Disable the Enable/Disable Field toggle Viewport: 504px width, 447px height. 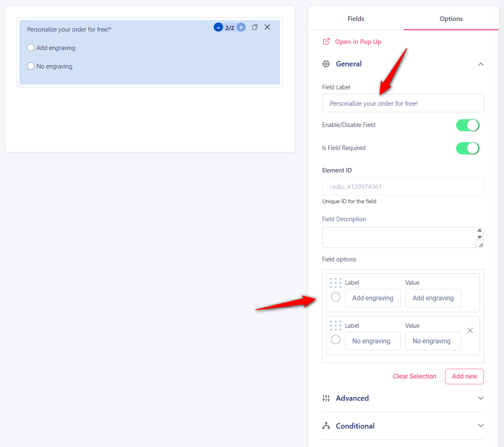click(468, 125)
